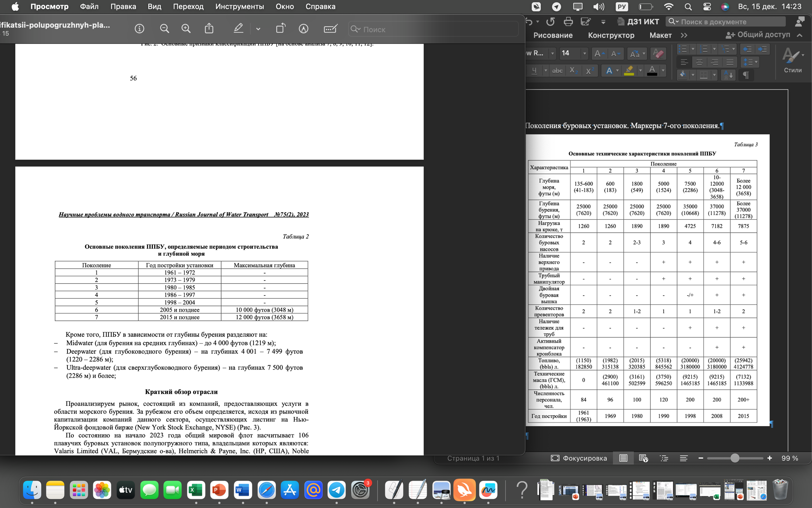The width and height of the screenshot is (812, 508).
Task: Click 'Страница 1 из 1' in status bar
Action: (x=473, y=458)
